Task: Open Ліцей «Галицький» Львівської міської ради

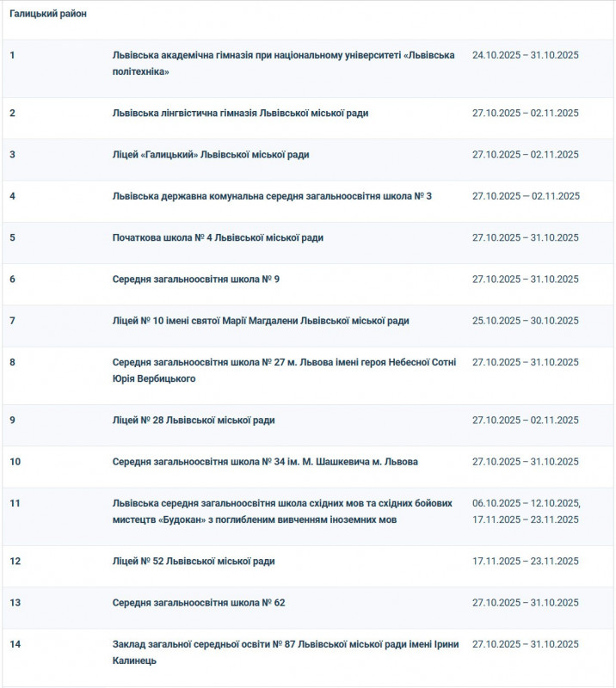Action: click(x=211, y=155)
